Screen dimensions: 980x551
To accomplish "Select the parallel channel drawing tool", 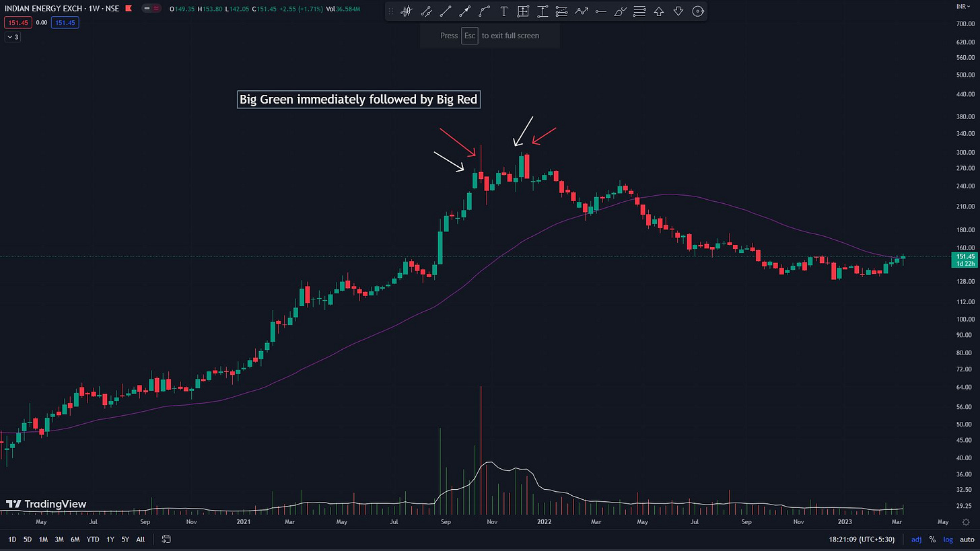I will click(426, 11).
